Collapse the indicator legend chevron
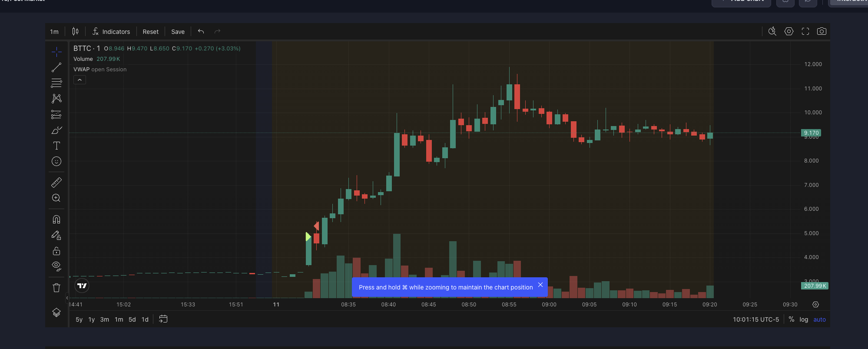 80,80
